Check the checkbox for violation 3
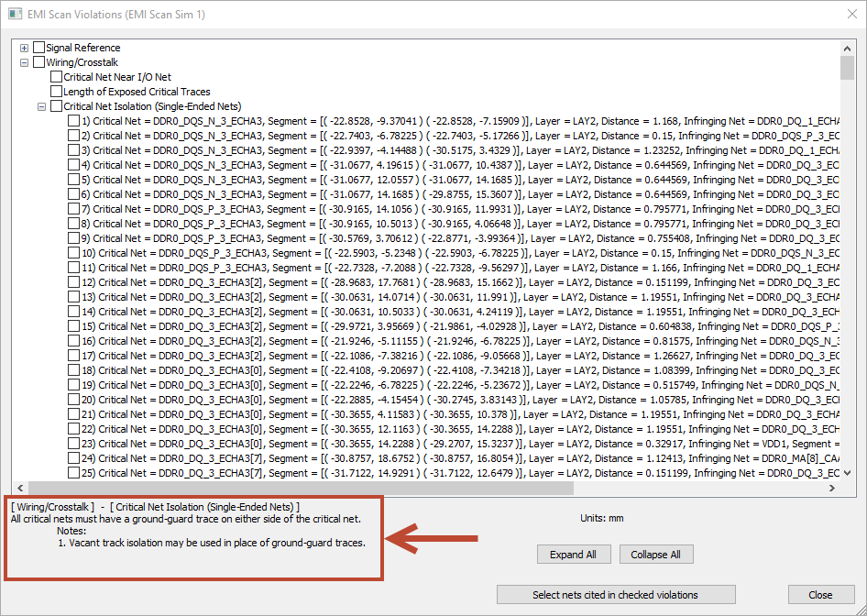867x616 pixels. point(73,149)
